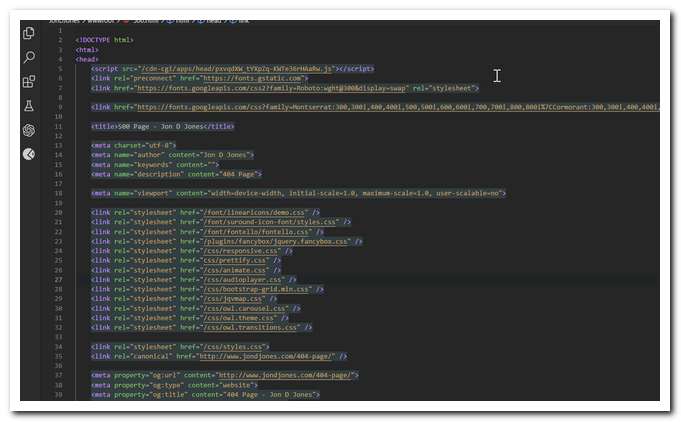The image size is (681, 422).
Task: Click line number 27 in the gutter
Action: pos(58,280)
